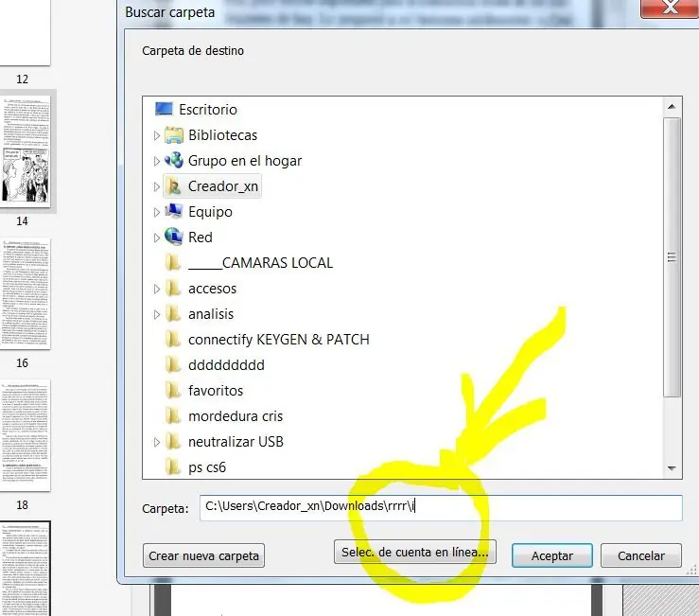Expand the Equipo tree node

coord(156,212)
